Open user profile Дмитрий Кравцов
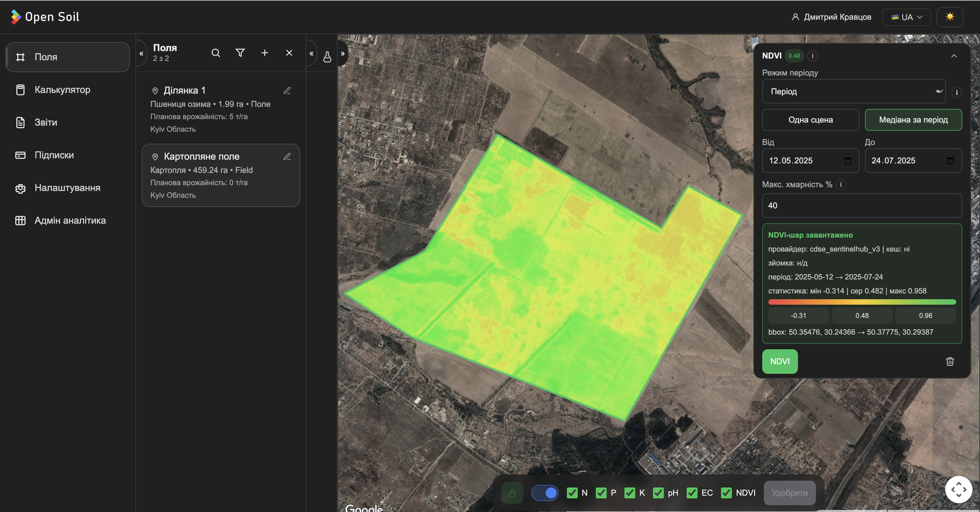 tap(831, 17)
